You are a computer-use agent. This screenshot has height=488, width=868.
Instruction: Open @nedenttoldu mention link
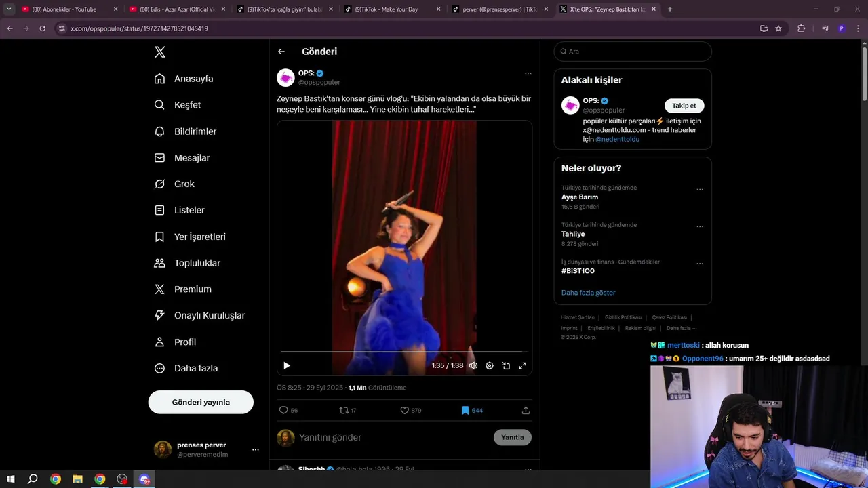coord(617,139)
